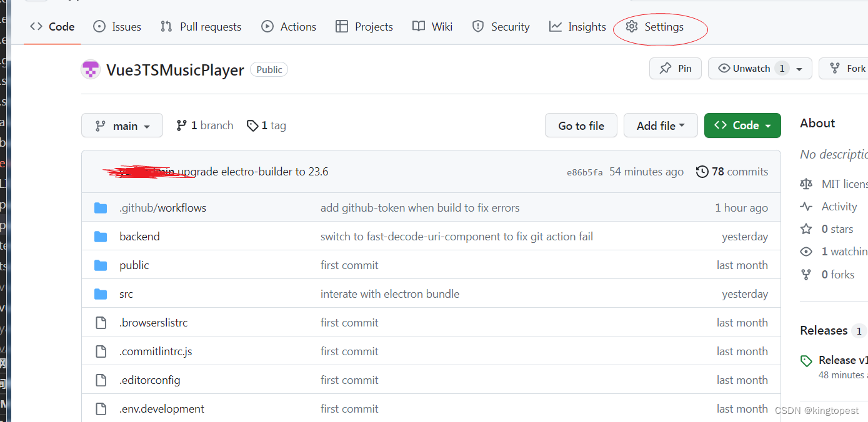Image resolution: width=868 pixels, height=422 pixels.
Task: Open the Activity link
Action: point(839,207)
